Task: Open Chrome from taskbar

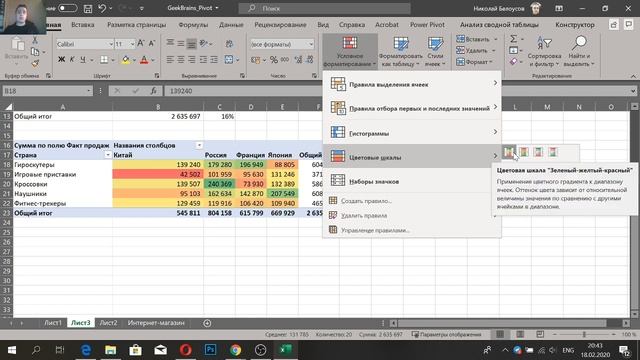Action: pyautogui.click(x=235, y=350)
